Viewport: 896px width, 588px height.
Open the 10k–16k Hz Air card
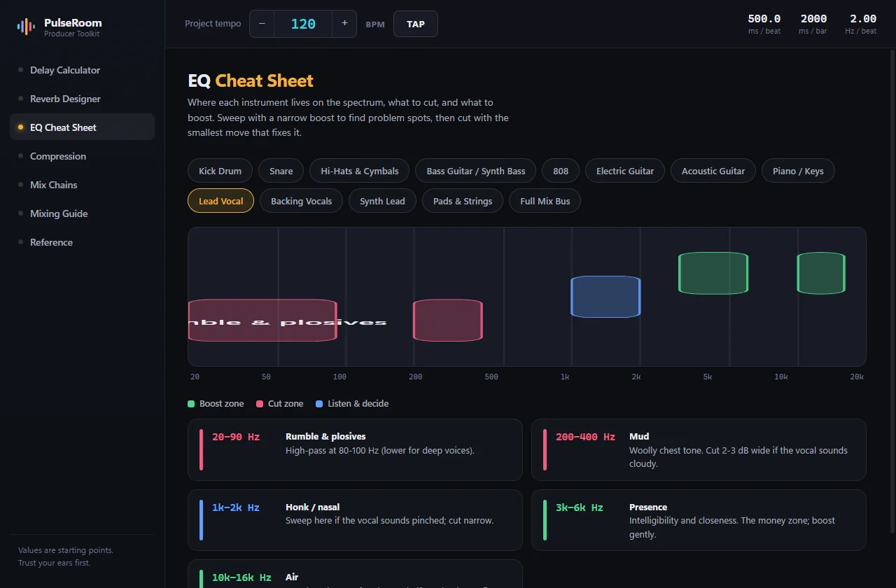pos(355,574)
